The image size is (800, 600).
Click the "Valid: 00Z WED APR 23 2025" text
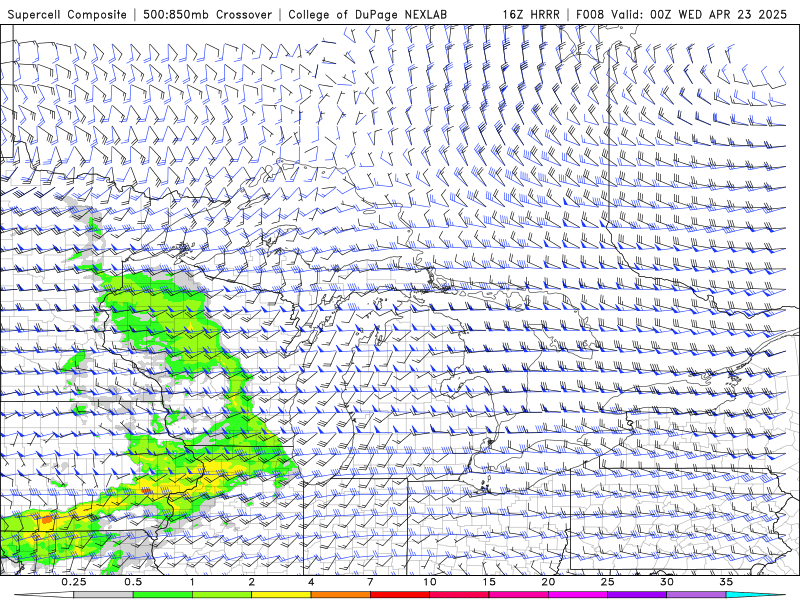coord(699,14)
